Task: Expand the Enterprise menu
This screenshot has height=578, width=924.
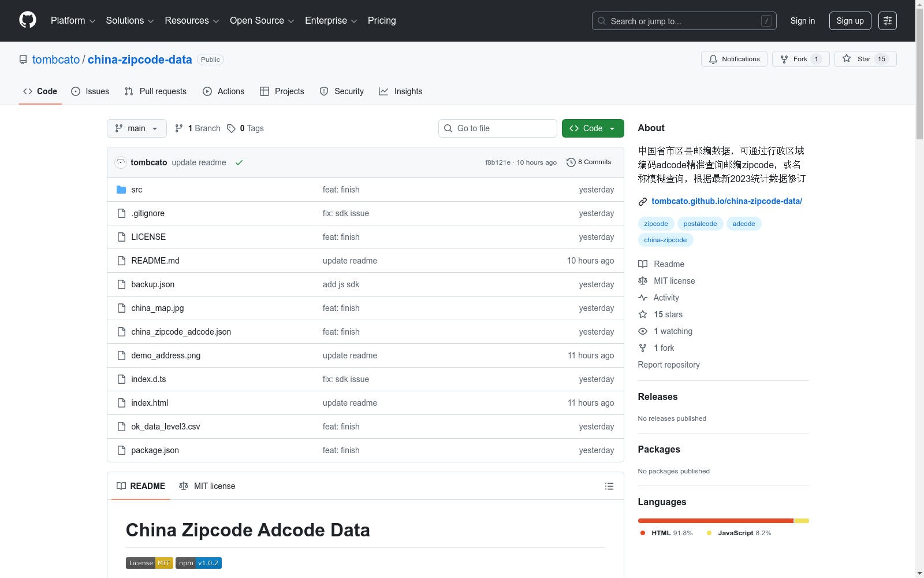Action: (331, 21)
